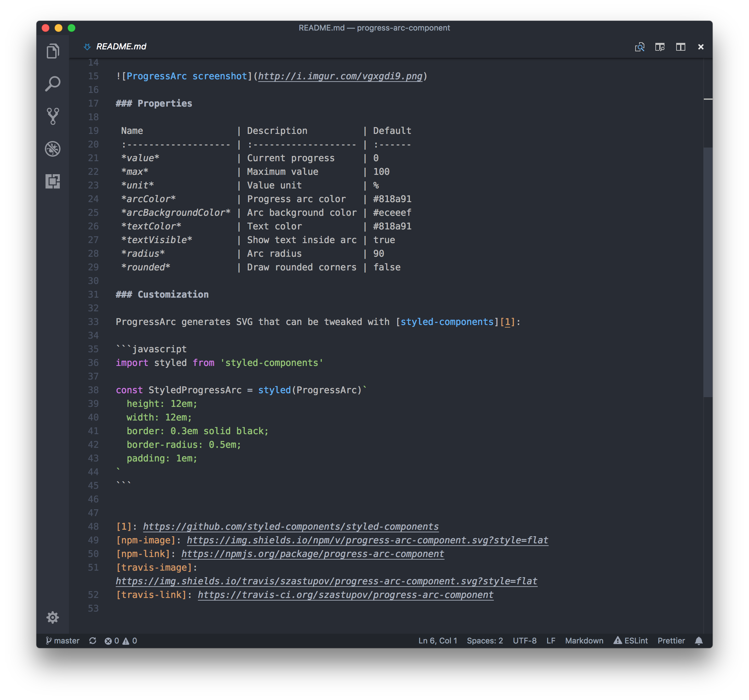This screenshot has width=749, height=700.
Task: Open the Search panel in activity bar
Action: tap(53, 84)
